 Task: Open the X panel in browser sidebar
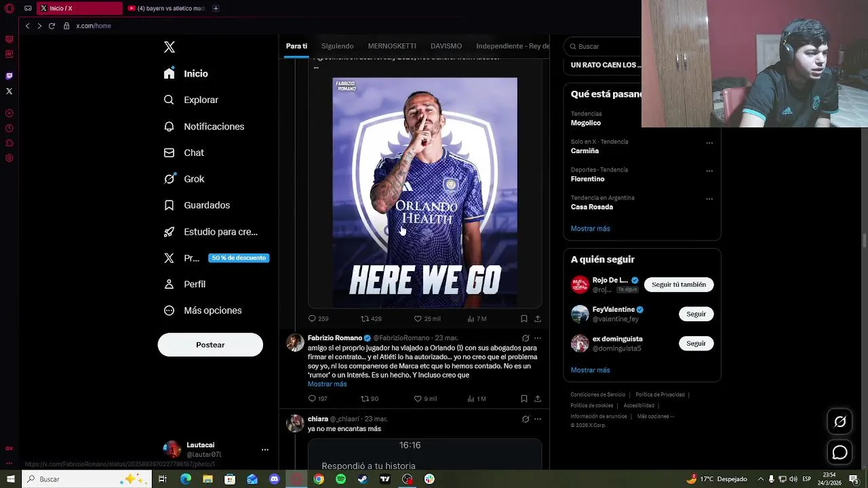[x=9, y=91]
